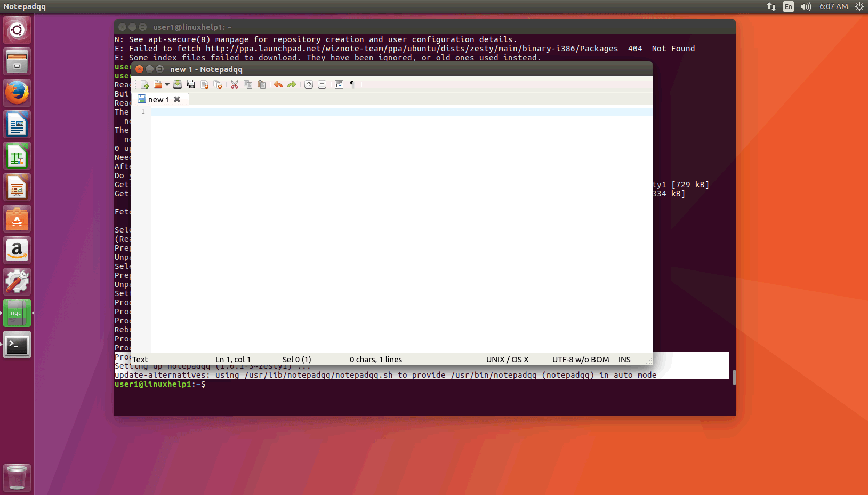Click the Undo orange arrow
This screenshot has width=868, height=495.
coord(278,84)
